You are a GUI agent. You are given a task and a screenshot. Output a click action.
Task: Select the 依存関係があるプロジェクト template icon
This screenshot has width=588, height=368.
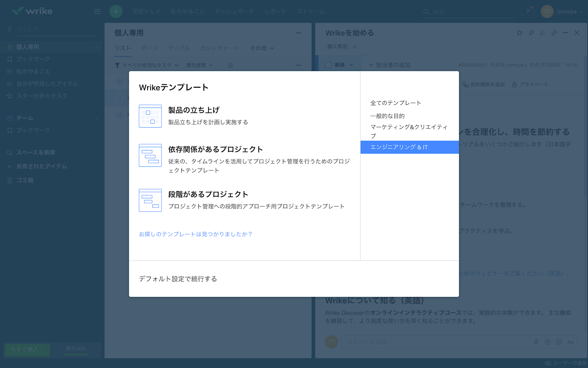tap(150, 155)
